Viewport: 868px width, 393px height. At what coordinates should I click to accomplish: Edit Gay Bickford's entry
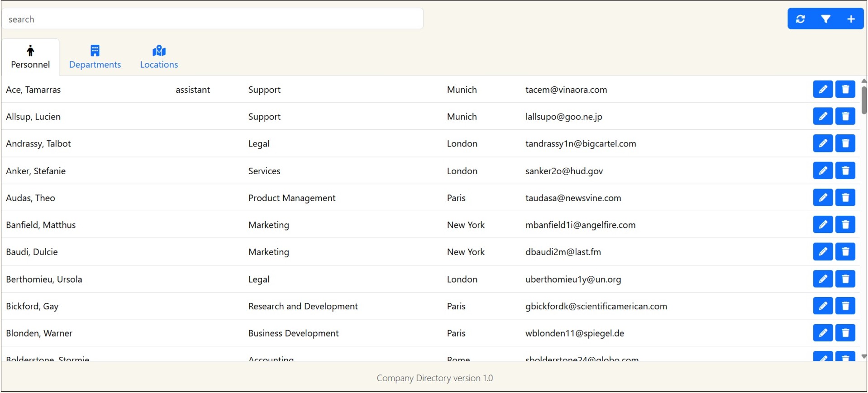coord(823,306)
